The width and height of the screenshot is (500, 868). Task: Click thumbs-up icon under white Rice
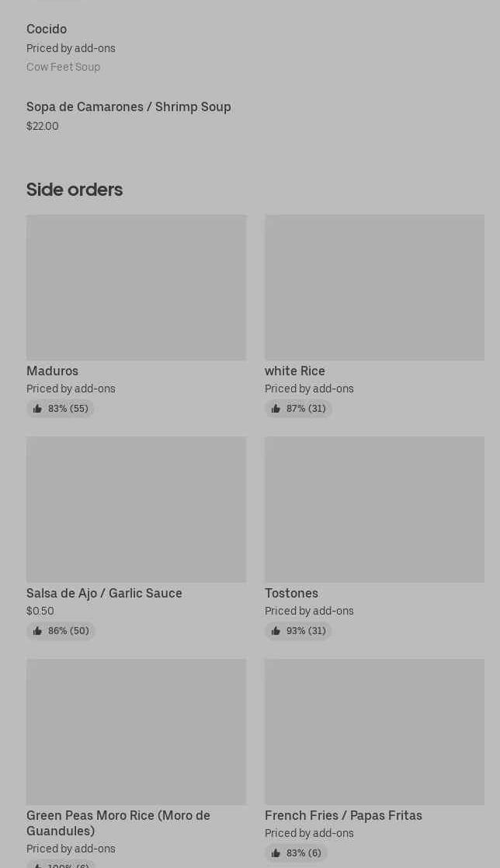coord(276,409)
